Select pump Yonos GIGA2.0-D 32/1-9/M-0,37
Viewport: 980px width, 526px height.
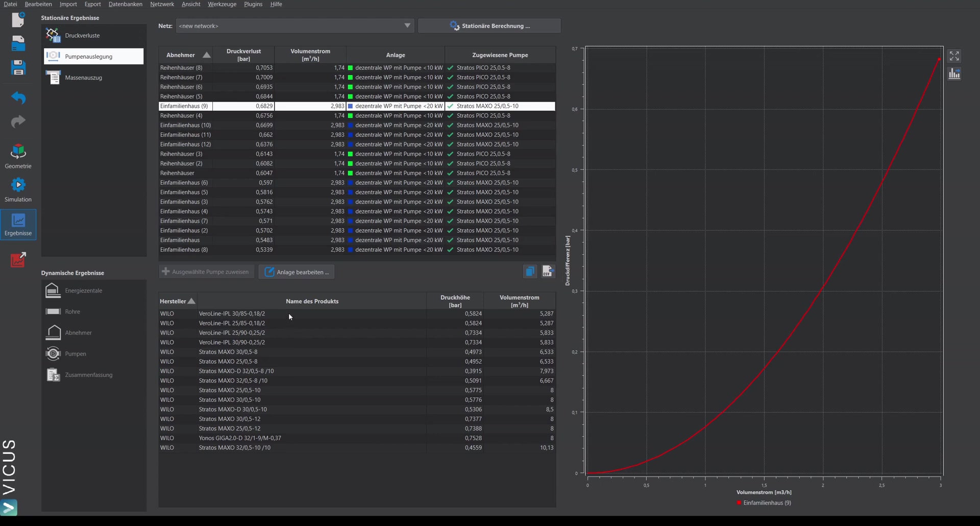point(357,438)
